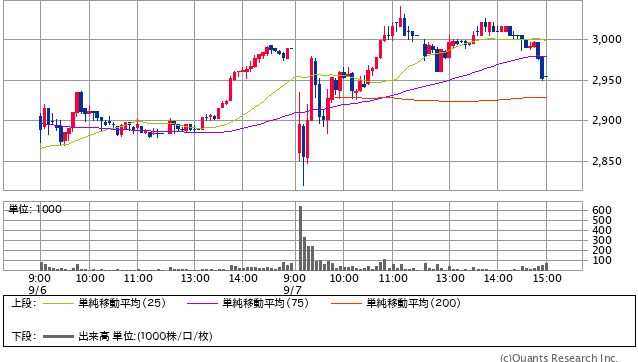Click the 上段: legend label
Viewport: 638px width, 362px height.
click(24, 303)
